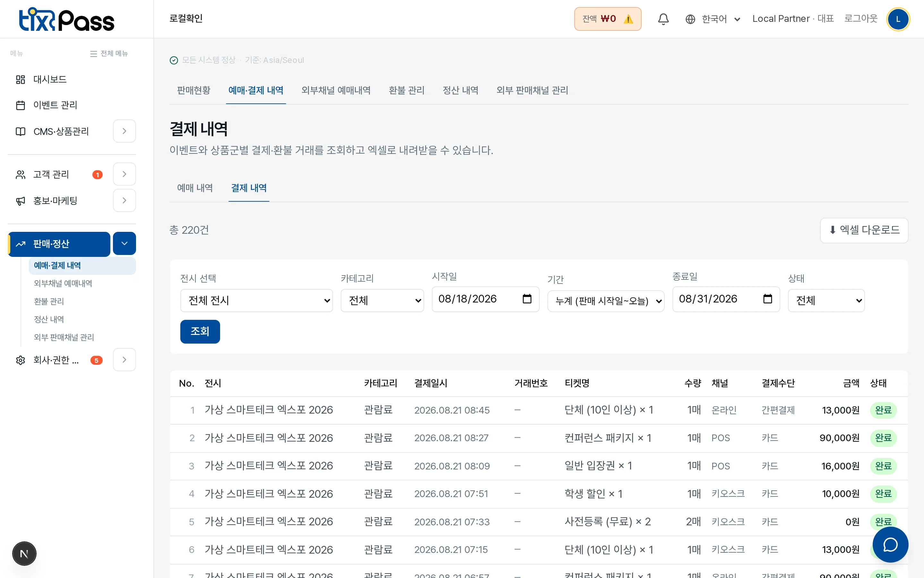Click the company settings gear icon
This screenshot has height=578, width=924.
(20, 360)
